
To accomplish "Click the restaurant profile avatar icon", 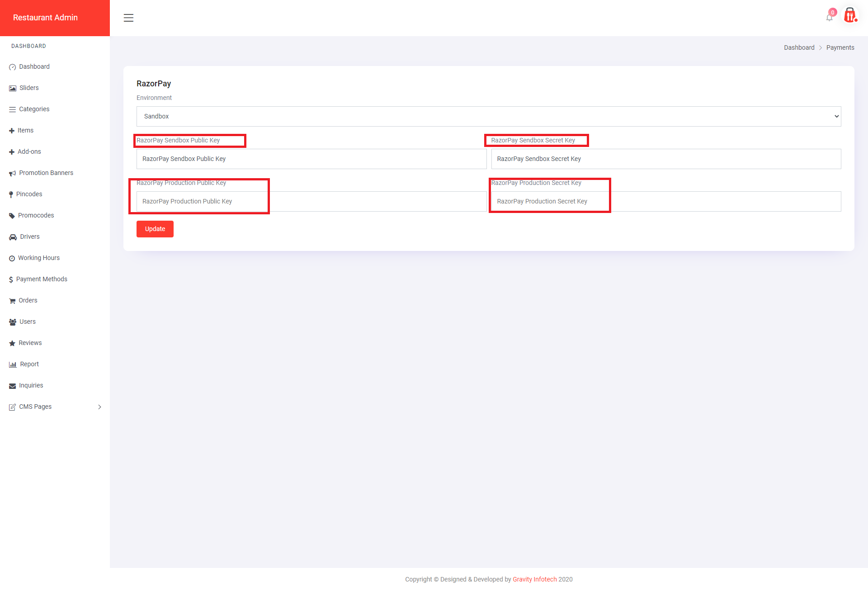I will [850, 16].
